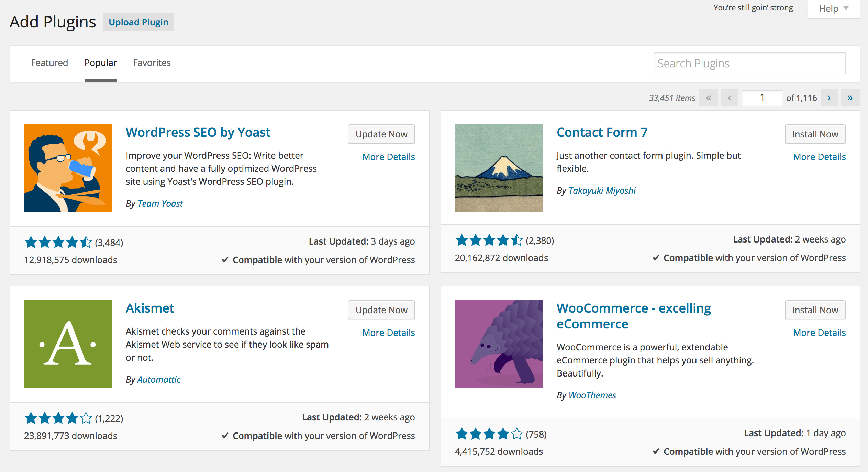This screenshot has width=868, height=472.
Task: Click the Contact Form 7 mountain icon
Action: [499, 168]
